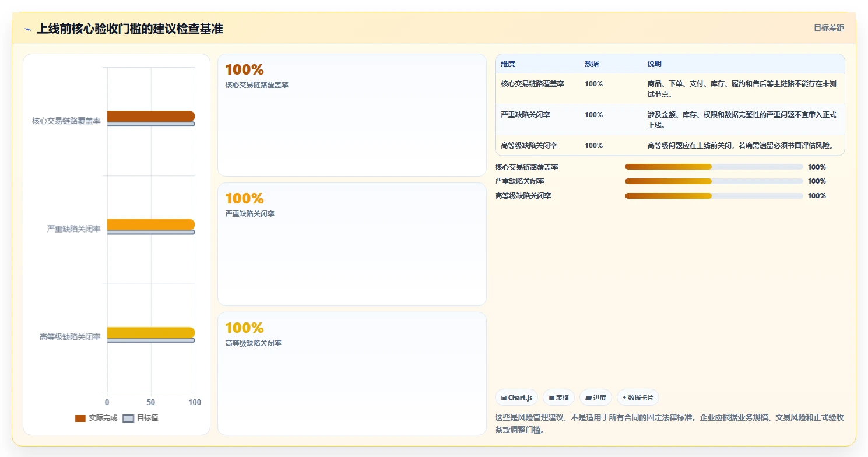Click the brown 100% value in 核心交易链路覆盖率 card

click(x=244, y=70)
